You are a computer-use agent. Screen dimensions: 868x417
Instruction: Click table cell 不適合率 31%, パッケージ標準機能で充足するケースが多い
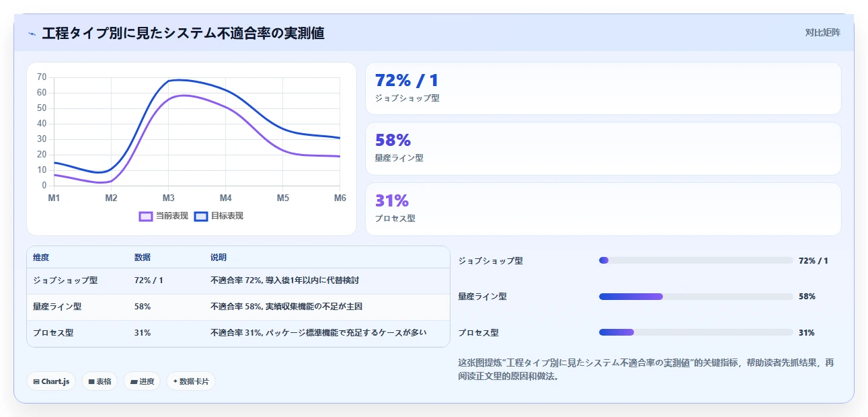[319, 333]
